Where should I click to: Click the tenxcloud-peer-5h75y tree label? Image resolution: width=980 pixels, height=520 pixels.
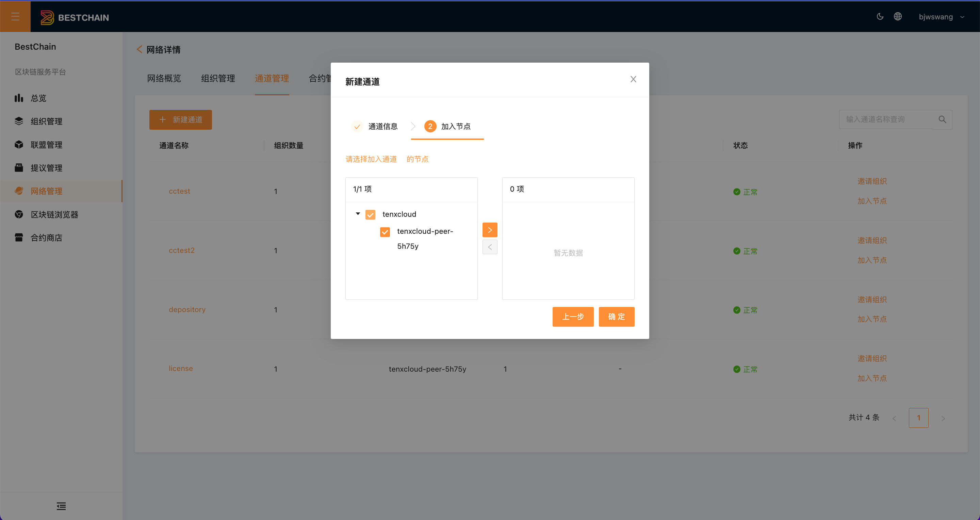pyautogui.click(x=425, y=239)
